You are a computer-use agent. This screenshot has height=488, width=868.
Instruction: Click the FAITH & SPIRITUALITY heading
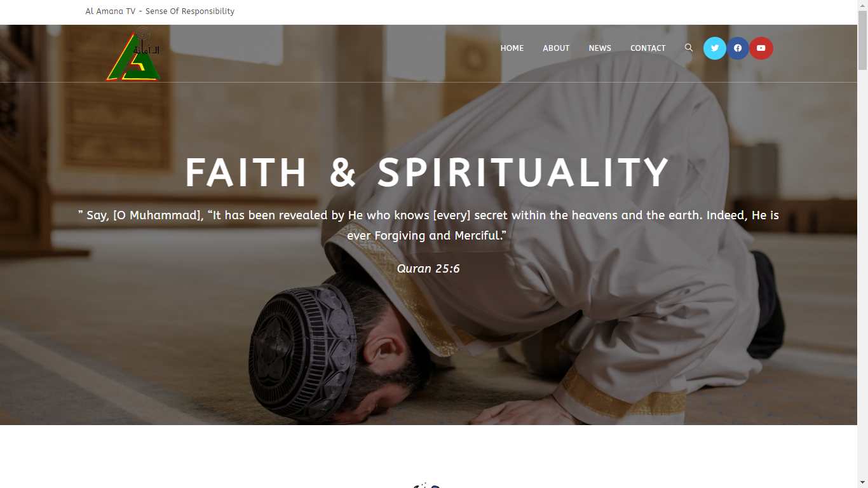(x=428, y=173)
